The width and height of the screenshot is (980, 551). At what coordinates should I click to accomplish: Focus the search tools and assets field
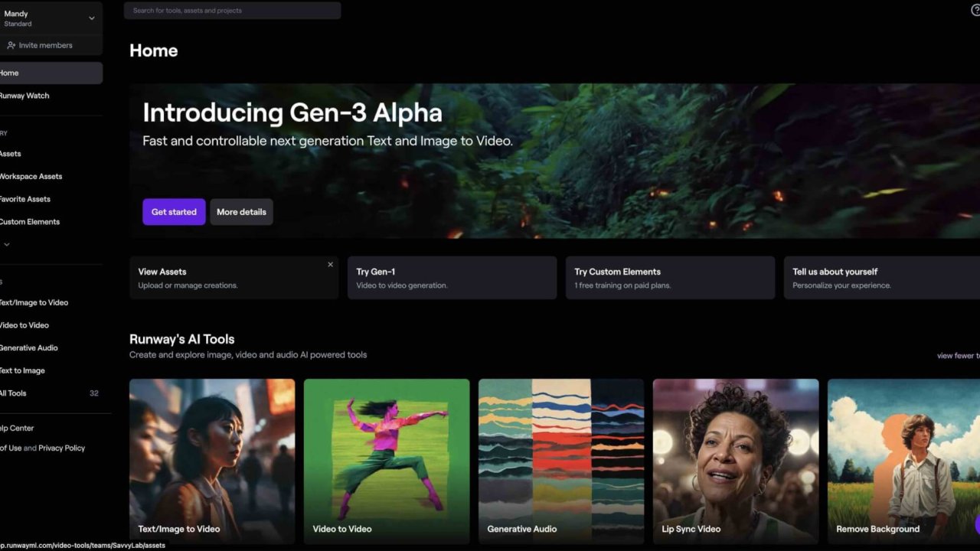232,11
